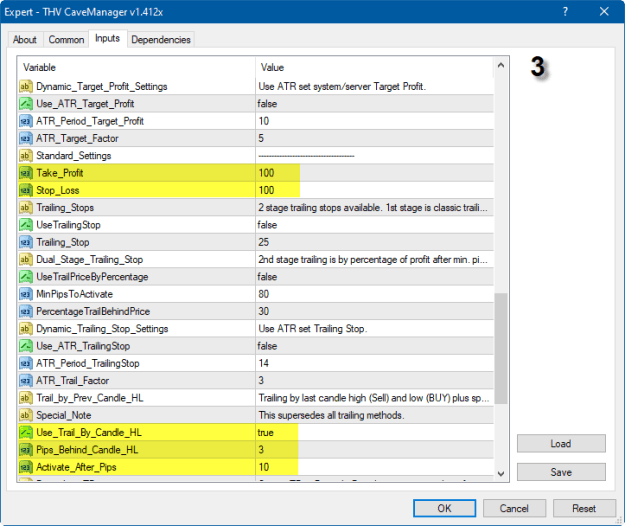Click the ATR_Trail_Factor numeric icon
Image resolution: width=625 pixels, height=526 pixels.
point(25,381)
